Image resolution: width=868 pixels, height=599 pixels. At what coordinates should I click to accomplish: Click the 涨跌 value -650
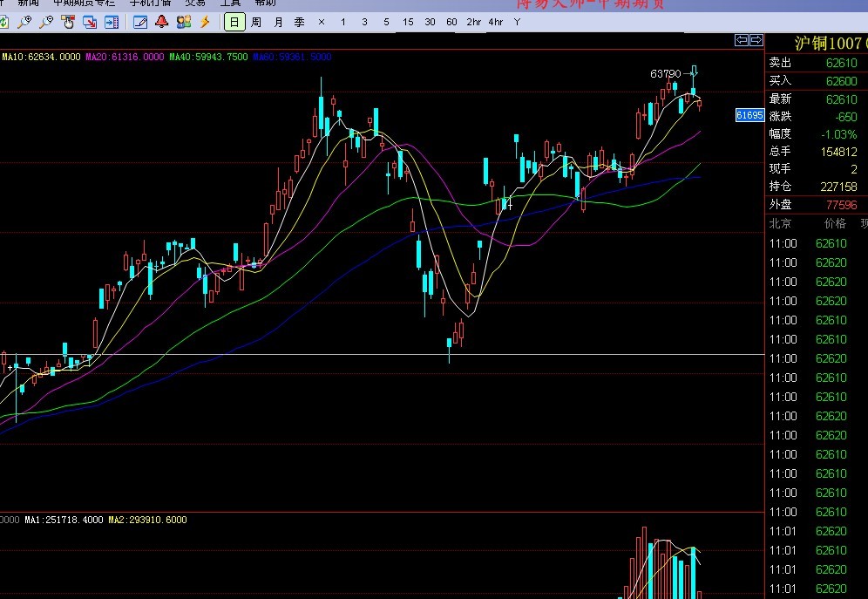[846, 118]
